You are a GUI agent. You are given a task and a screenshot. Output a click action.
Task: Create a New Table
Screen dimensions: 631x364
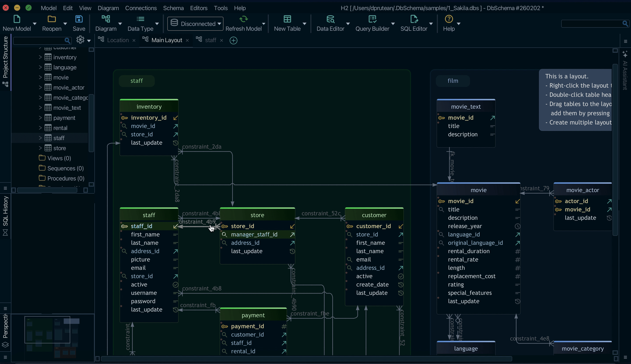287,23
